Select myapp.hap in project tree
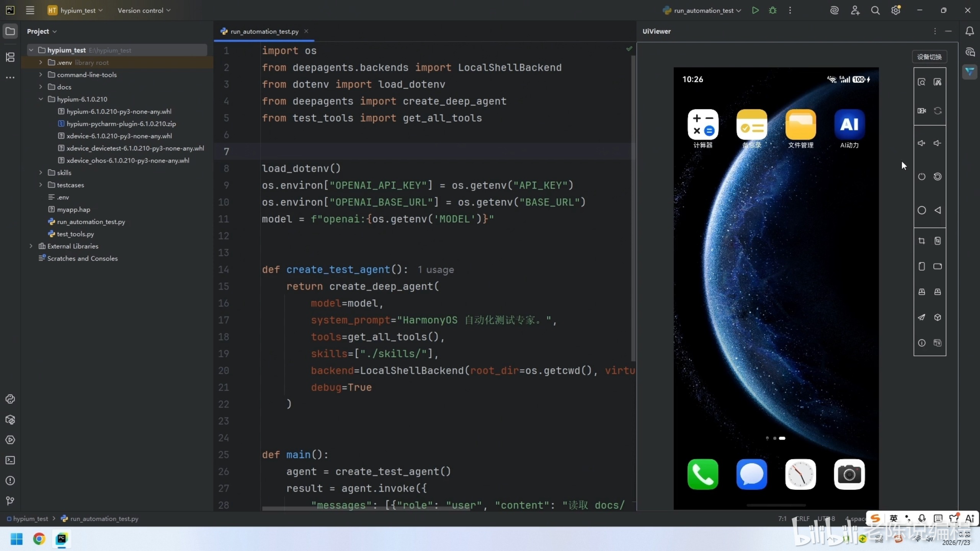980x551 pixels. coord(73,209)
